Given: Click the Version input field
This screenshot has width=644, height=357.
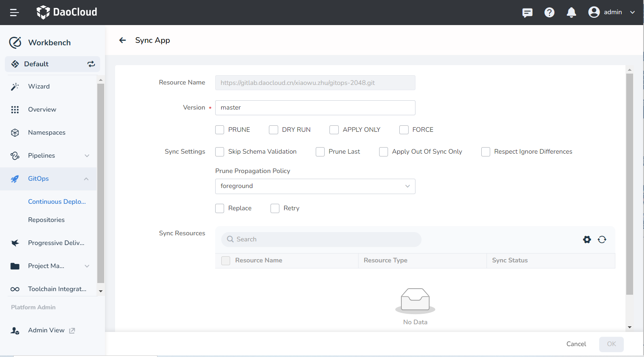Looking at the screenshot, I should click(x=315, y=108).
